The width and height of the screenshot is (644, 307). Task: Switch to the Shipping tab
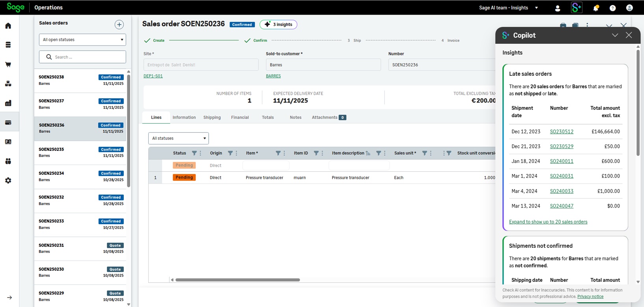click(x=212, y=117)
